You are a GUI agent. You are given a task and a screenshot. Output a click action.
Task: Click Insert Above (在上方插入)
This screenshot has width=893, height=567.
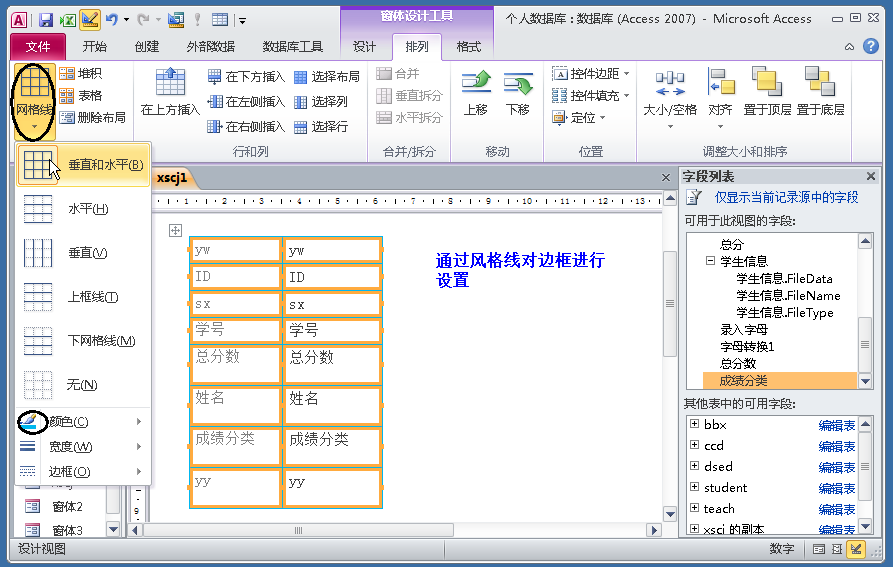[170, 92]
